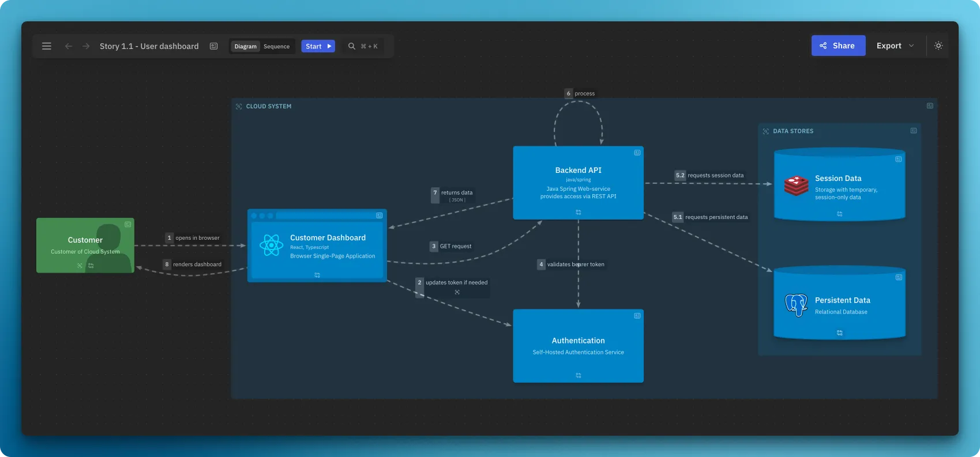Screen dimensions: 980x457
Task: Open the Story 1.1 view title
Action: click(x=149, y=46)
